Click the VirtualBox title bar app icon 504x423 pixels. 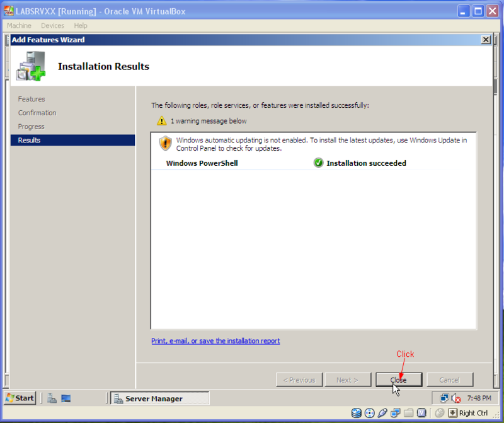[x=9, y=11]
